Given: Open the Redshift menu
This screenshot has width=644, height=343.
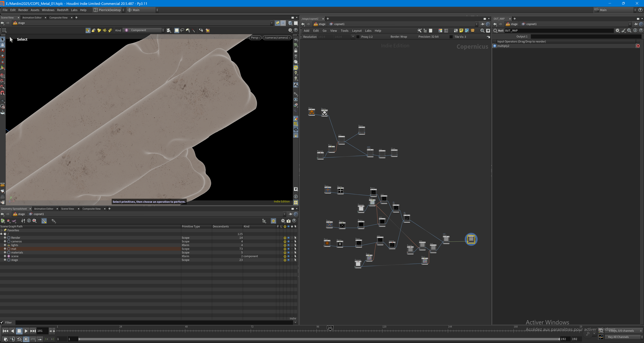Looking at the screenshot, I should pyautogui.click(x=63, y=10).
